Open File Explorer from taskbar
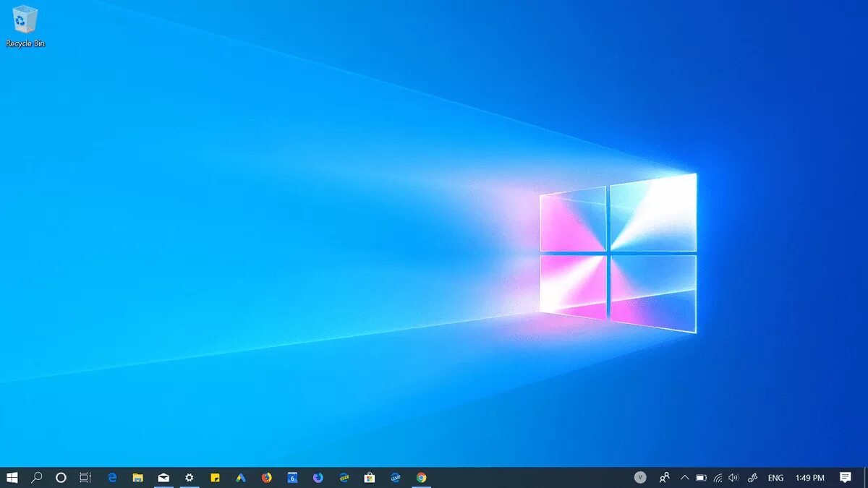Screen dimensions: 868x488 (137, 477)
